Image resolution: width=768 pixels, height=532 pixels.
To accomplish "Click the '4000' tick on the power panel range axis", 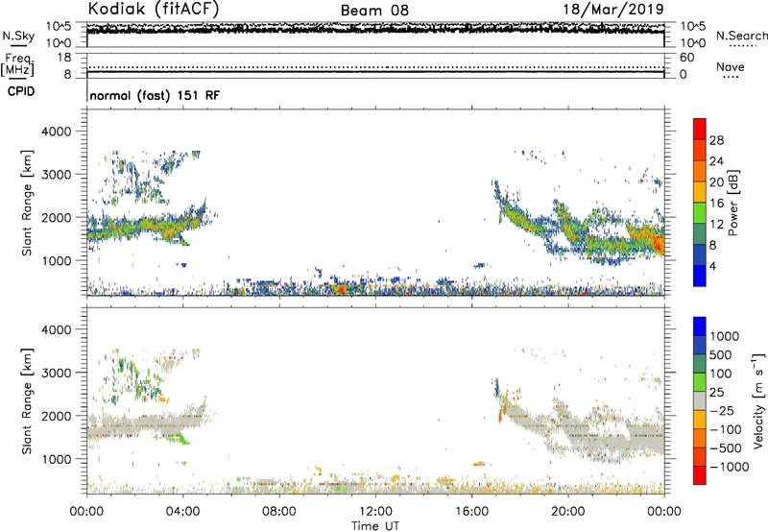I will point(57,132).
